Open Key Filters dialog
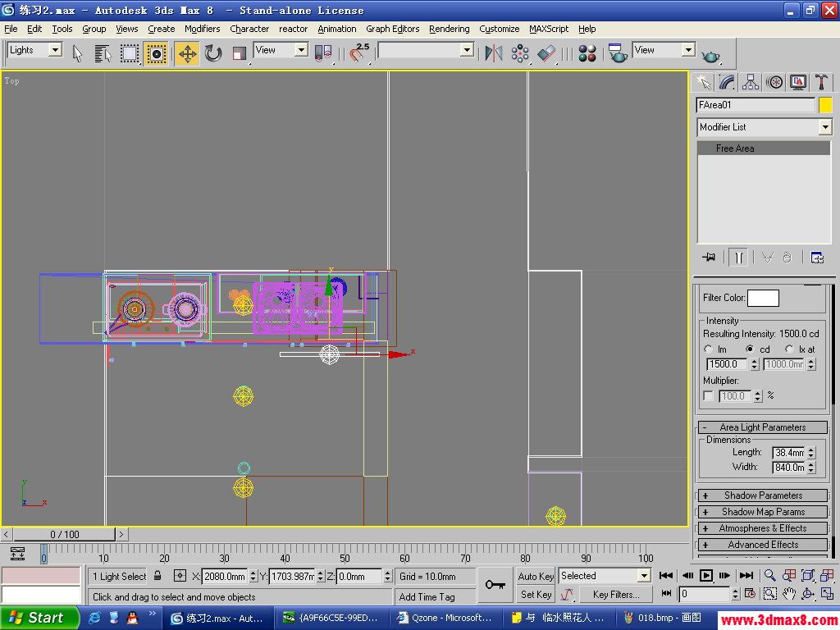Screen dimensions: 840x630 tap(616, 595)
